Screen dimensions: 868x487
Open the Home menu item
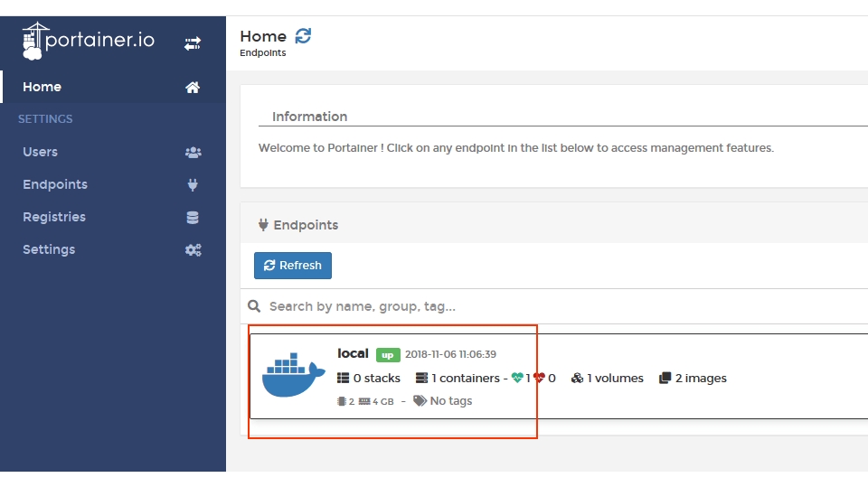pos(42,87)
